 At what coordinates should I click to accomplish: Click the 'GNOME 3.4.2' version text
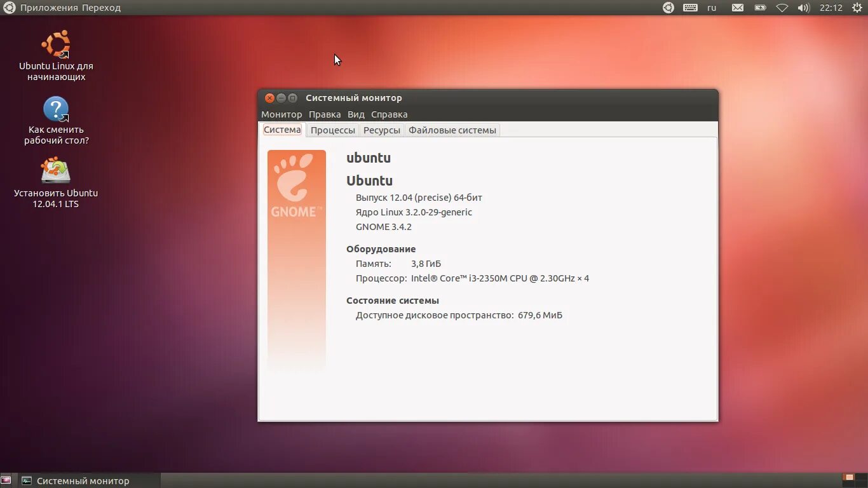pos(384,227)
